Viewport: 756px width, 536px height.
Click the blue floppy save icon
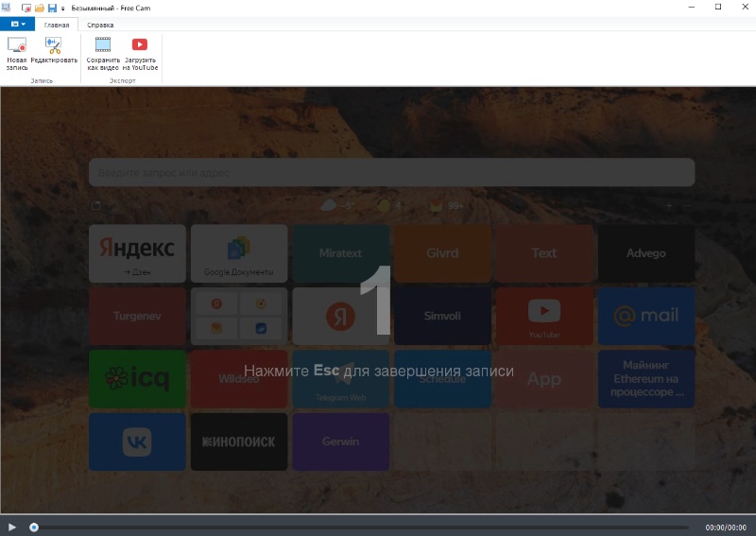(52, 9)
